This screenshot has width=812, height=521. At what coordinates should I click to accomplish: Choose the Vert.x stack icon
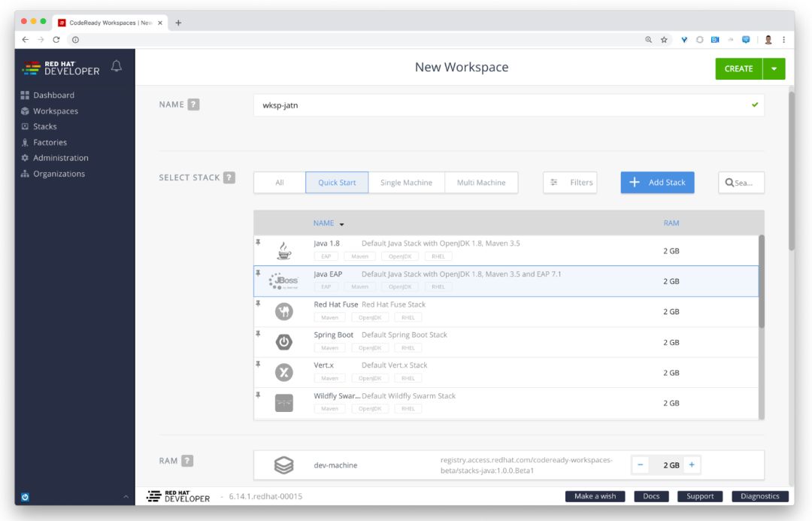(x=283, y=372)
